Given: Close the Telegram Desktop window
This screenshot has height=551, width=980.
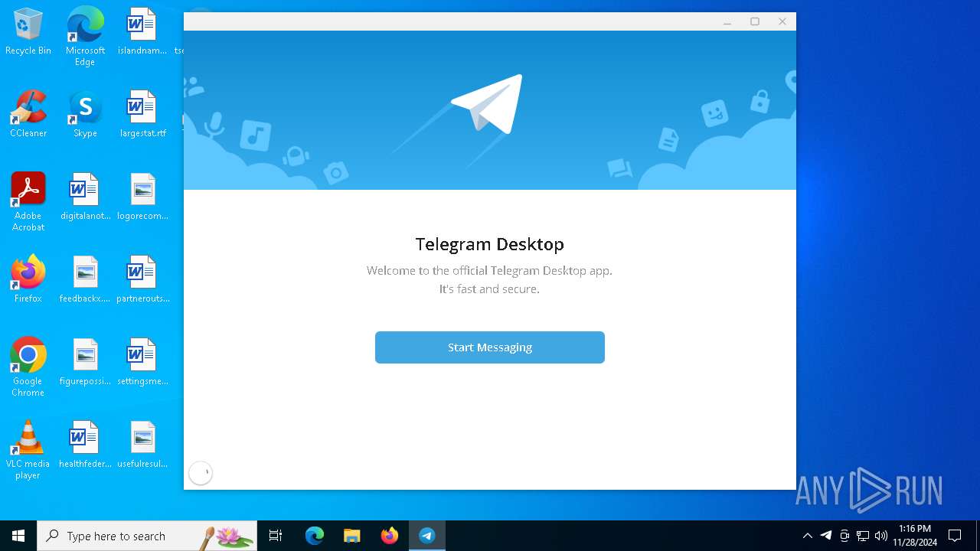Looking at the screenshot, I should [782, 22].
